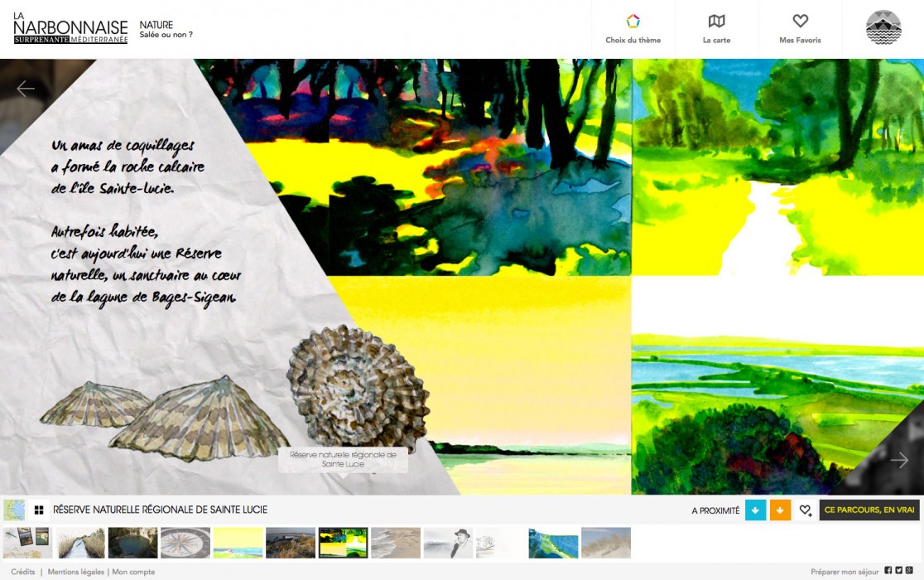Viewport: 924px width, 580px height.
Task: Click the grid view icon
Action: [39, 510]
